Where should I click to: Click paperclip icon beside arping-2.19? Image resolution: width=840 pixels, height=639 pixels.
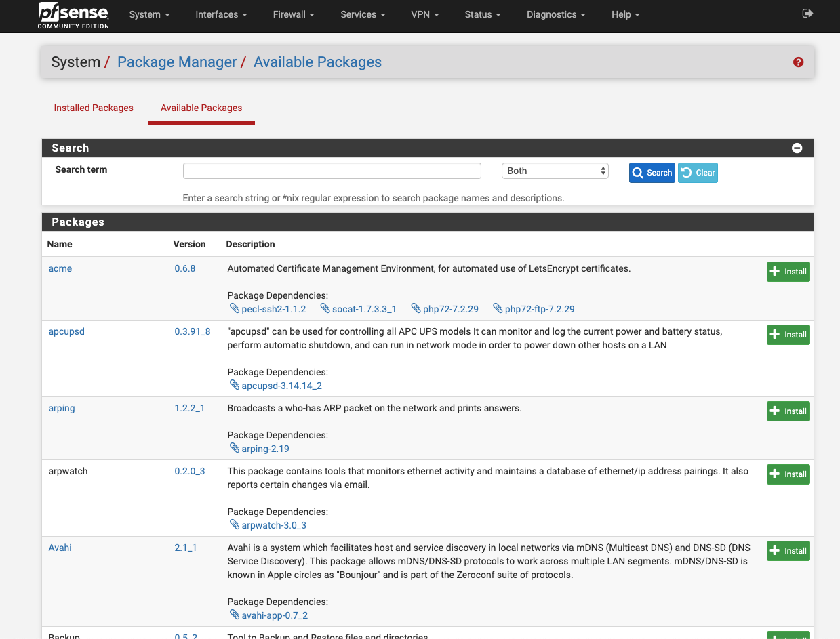[x=235, y=449]
